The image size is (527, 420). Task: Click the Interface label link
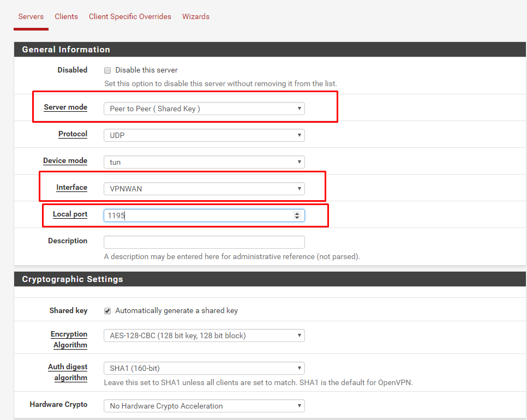pos(71,187)
